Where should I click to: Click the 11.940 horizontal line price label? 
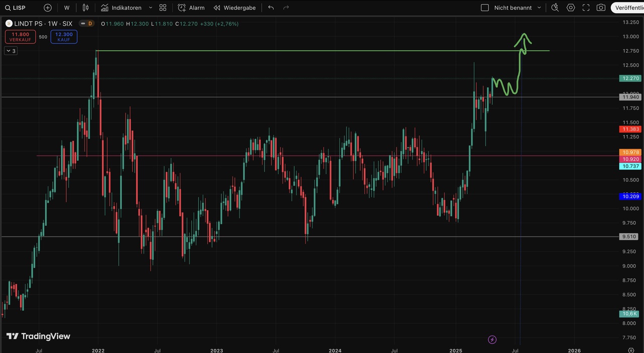pyautogui.click(x=631, y=97)
